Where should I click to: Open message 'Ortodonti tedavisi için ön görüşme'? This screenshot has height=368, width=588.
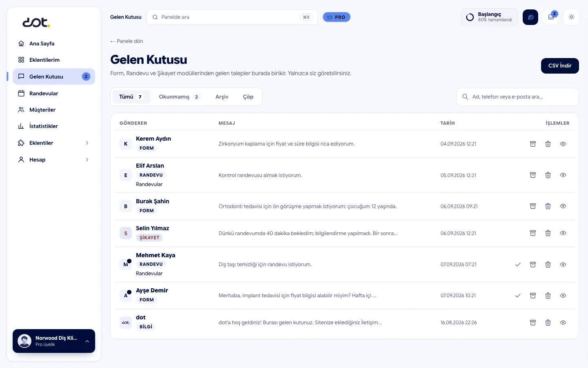307,206
